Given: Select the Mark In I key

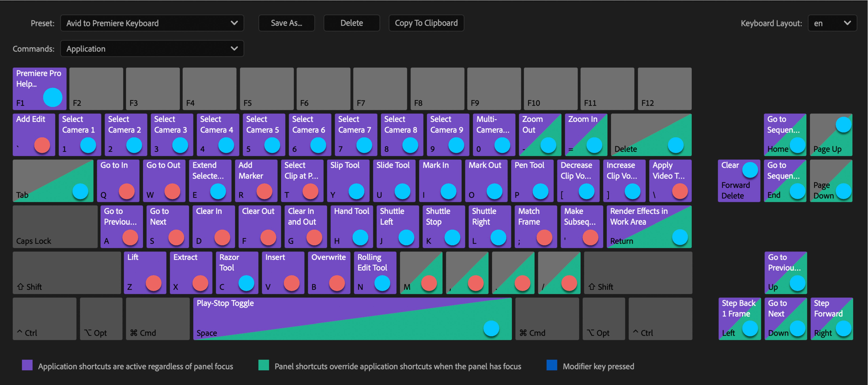Looking at the screenshot, I should [x=440, y=181].
